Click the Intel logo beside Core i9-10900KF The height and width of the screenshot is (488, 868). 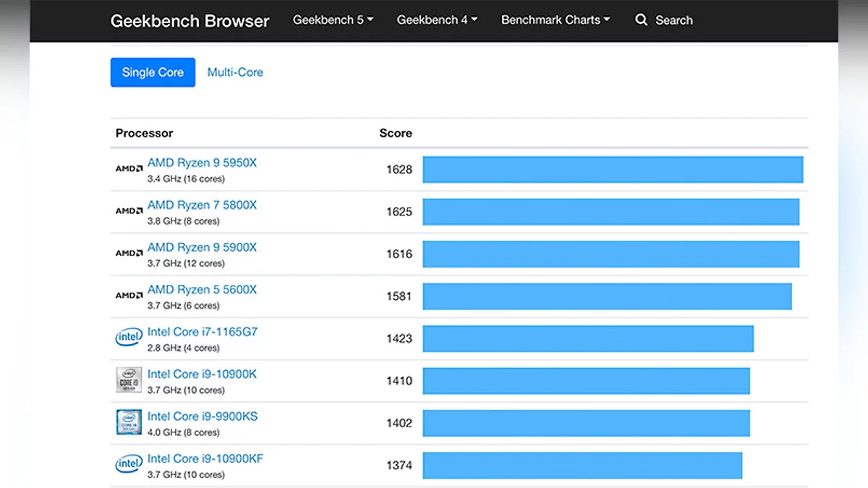pyautogui.click(x=129, y=464)
